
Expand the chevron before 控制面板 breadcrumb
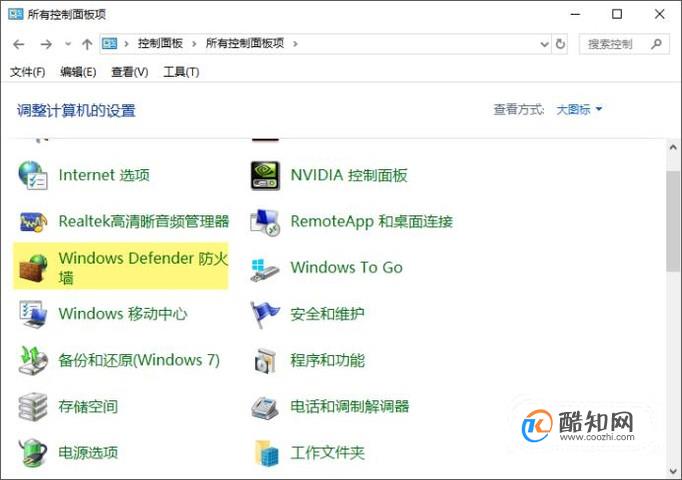(126, 44)
